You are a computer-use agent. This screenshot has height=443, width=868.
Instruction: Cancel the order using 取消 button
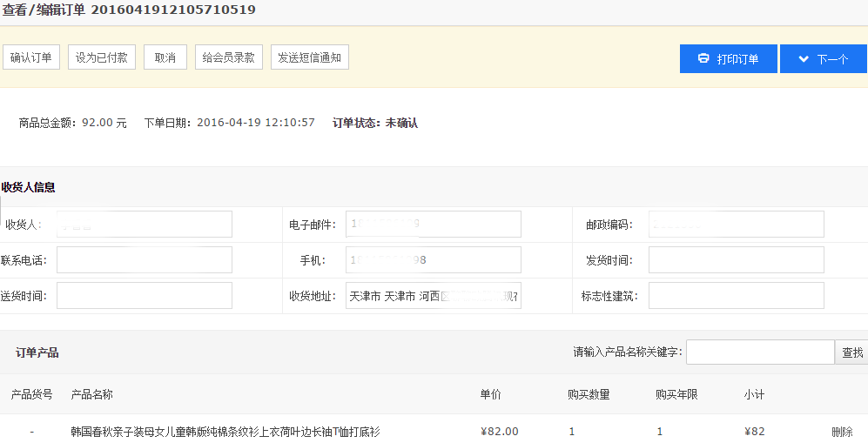(165, 57)
